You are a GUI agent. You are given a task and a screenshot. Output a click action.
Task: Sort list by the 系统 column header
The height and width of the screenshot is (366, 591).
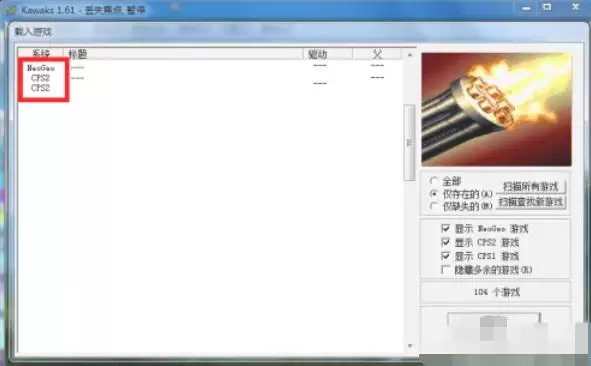(x=41, y=54)
